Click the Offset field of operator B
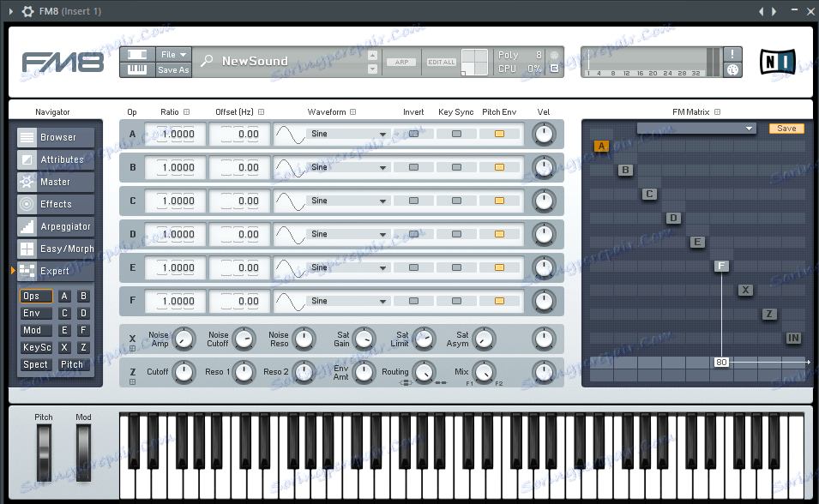The image size is (819, 504). tap(240, 168)
